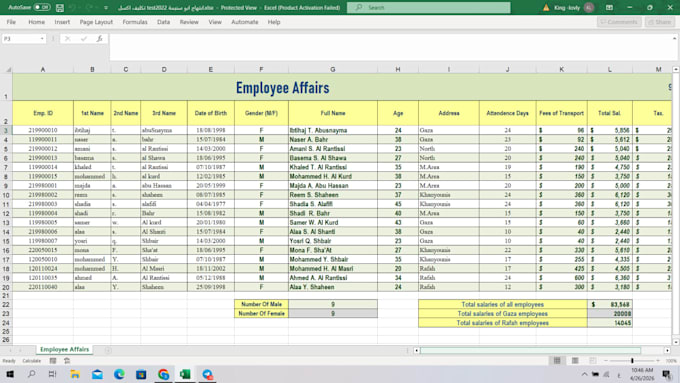Toggle the AutoSave switch

42,7
